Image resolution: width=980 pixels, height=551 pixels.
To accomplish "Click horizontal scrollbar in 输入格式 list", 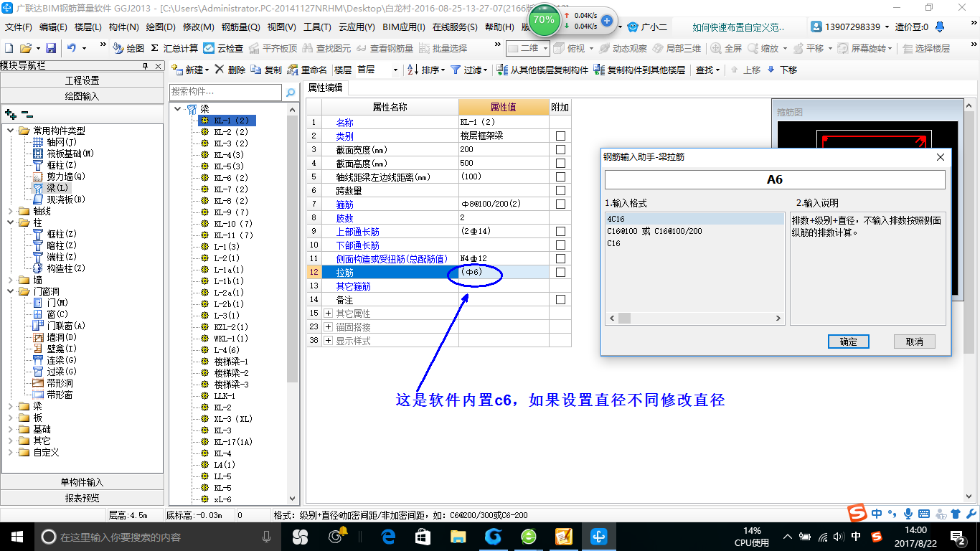I will pos(694,318).
